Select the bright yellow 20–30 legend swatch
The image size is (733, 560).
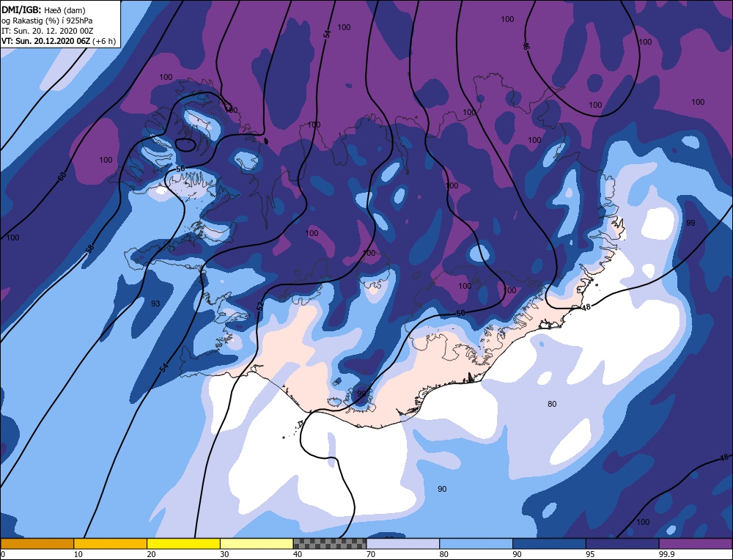coord(183,544)
